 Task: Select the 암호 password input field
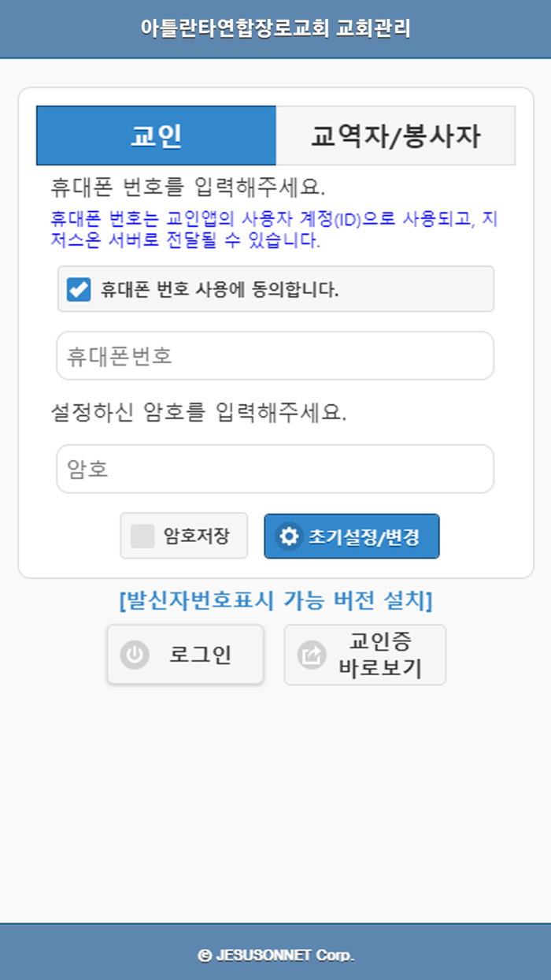275,469
